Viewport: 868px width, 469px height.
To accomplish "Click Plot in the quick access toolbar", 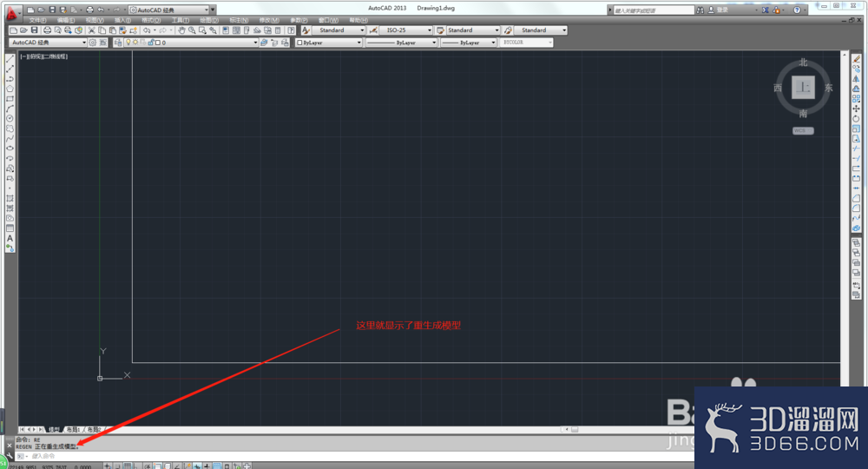I will tap(89, 10).
